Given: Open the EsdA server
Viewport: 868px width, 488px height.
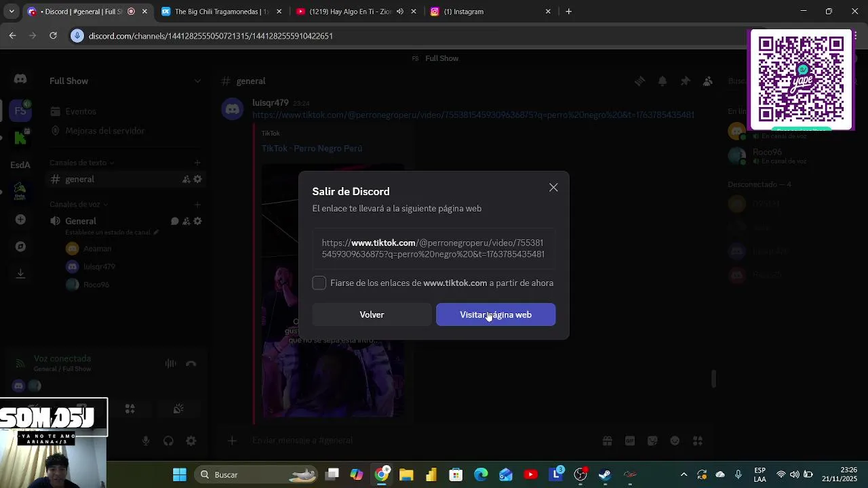Looking at the screenshot, I should pyautogui.click(x=20, y=165).
